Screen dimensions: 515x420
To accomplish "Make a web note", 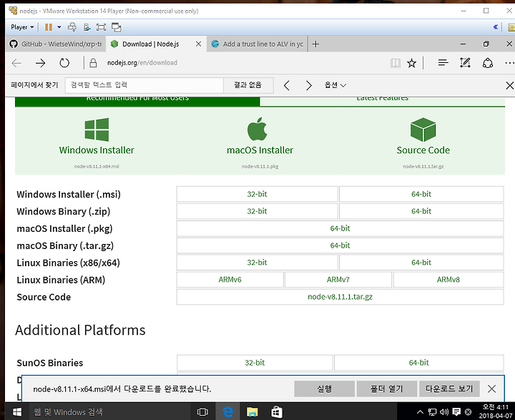I will 465,62.
